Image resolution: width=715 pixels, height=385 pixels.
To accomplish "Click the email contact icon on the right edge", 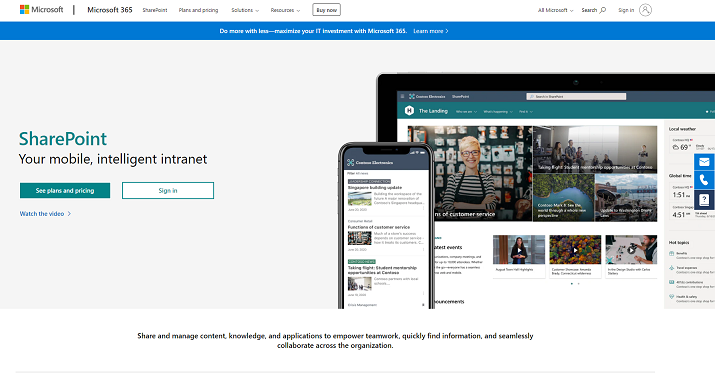I will (704, 162).
